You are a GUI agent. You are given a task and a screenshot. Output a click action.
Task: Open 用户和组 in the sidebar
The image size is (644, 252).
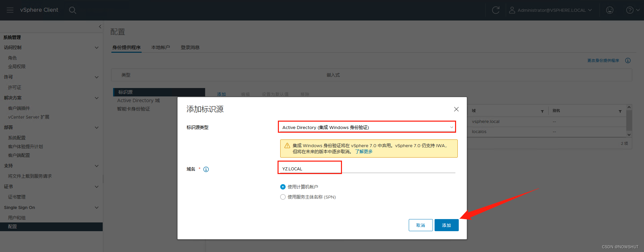[x=17, y=218]
